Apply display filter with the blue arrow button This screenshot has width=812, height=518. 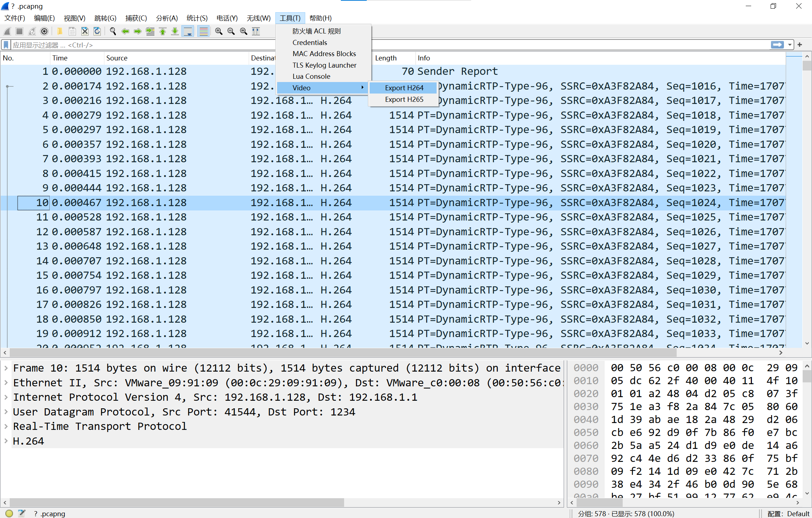coord(777,45)
